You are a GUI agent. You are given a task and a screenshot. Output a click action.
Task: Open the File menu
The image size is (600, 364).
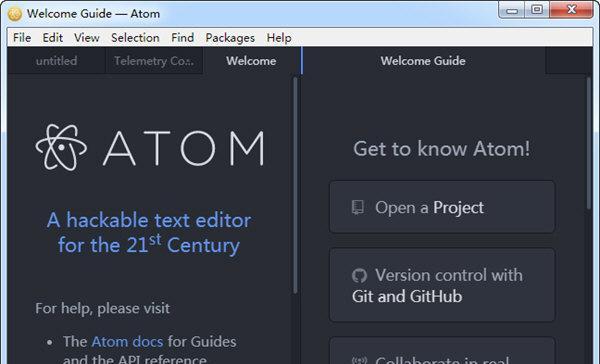tap(22, 38)
